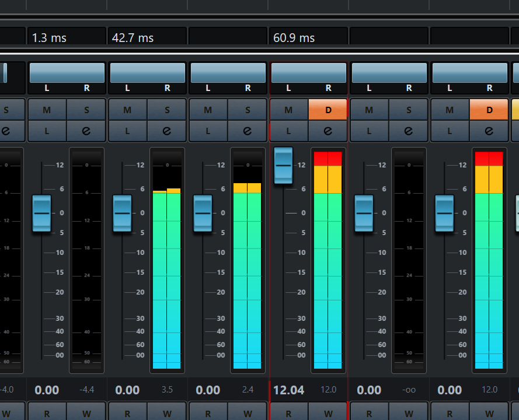Enable Read automation on the 12.04 volume channel

pyautogui.click(x=289, y=412)
